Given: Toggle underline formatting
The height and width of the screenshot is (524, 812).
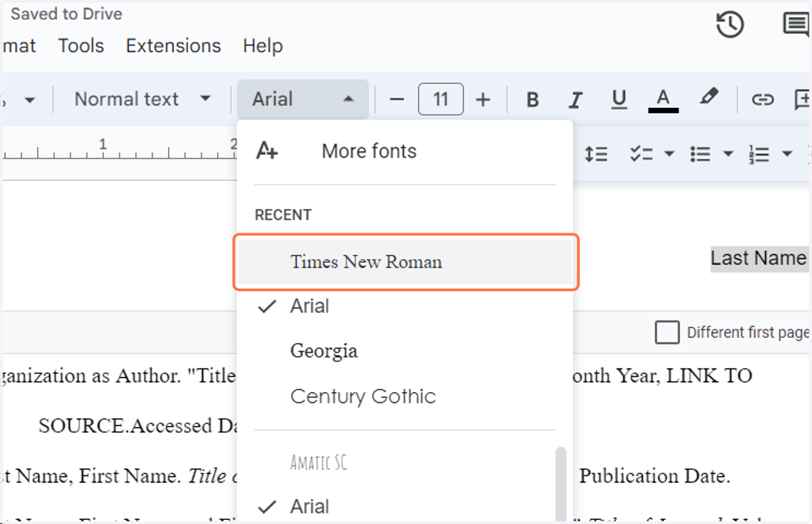Looking at the screenshot, I should 618,100.
